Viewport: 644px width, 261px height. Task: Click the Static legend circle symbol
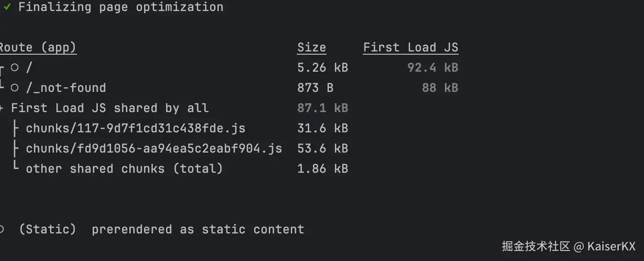(x=2, y=229)
